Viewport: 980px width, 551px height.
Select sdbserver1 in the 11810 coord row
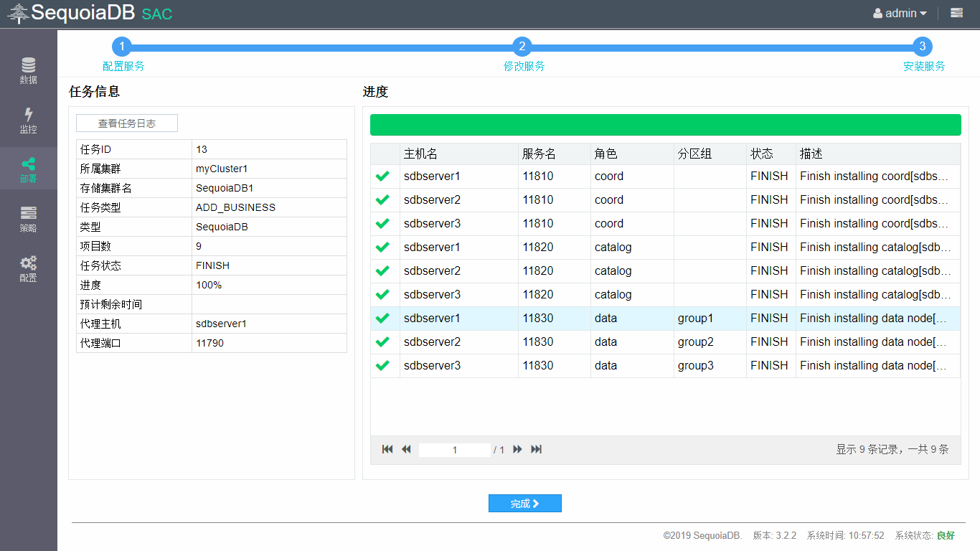pyautogui.click(x=432, y=176)
